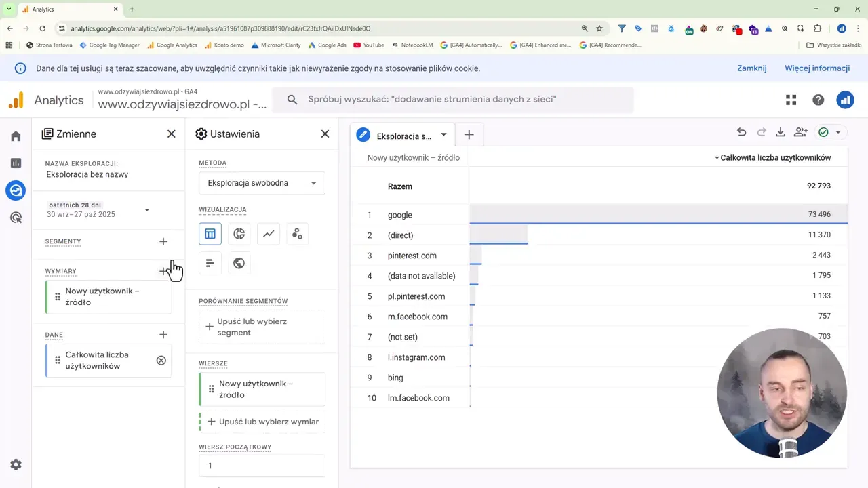
Task: Select the line chart visualization
Action: (x=269, y=234)
